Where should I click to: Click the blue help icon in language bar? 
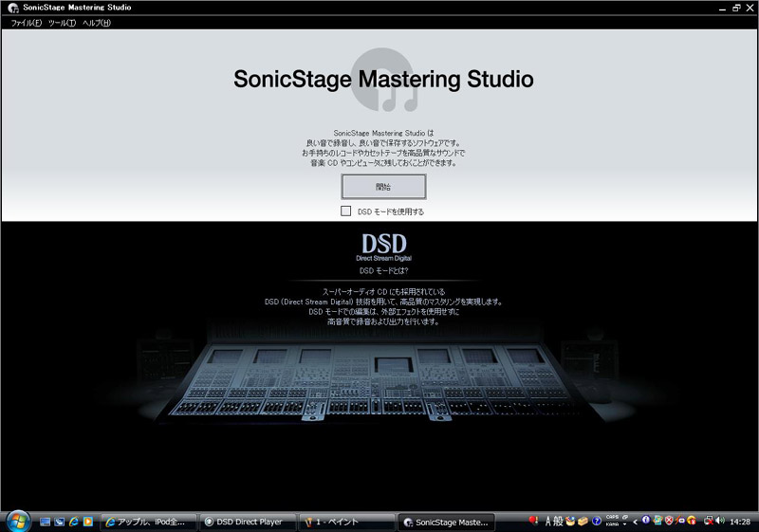(596, 522)
